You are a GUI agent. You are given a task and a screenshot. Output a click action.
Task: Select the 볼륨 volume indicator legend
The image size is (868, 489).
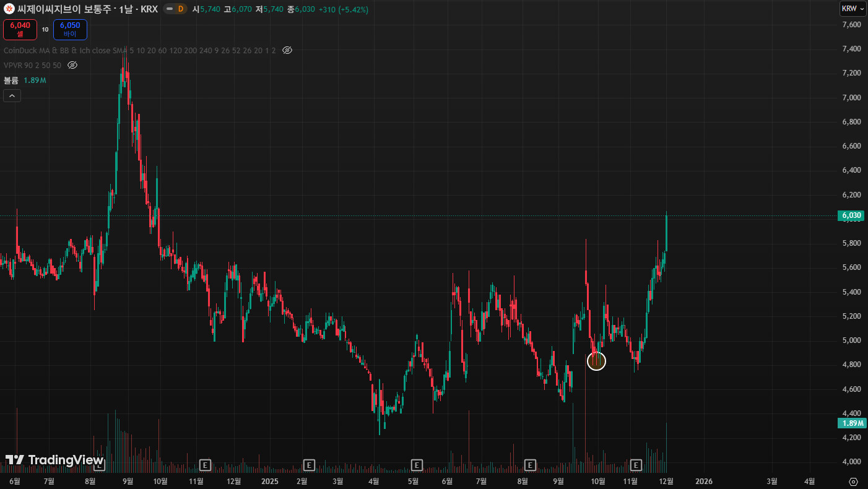pos(12,80)
